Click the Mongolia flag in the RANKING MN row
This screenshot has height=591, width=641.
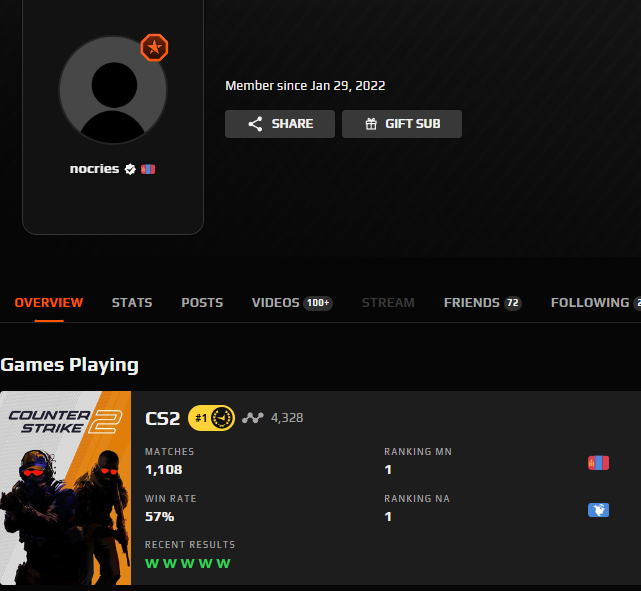tap(598, 463)
